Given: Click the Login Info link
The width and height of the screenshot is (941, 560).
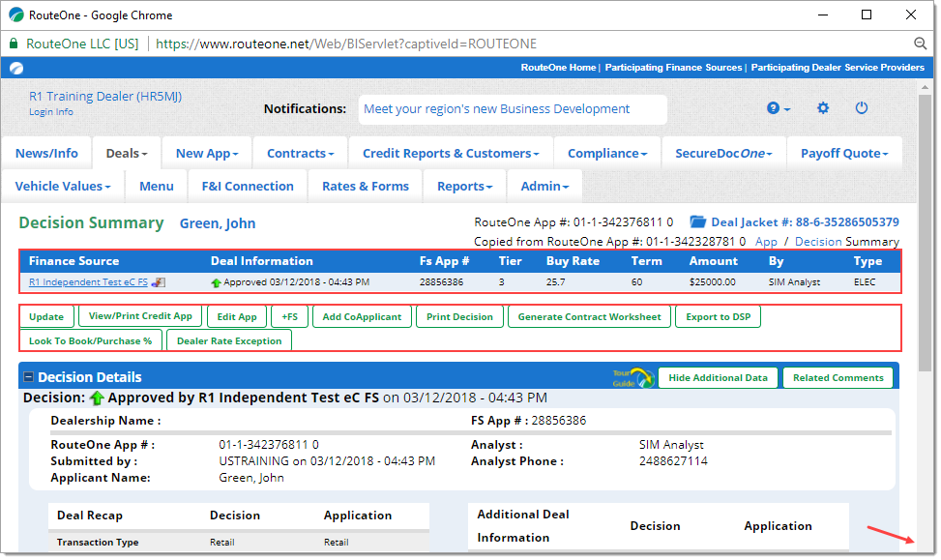Looking at the screenshot, I should (x=51, y=112).
